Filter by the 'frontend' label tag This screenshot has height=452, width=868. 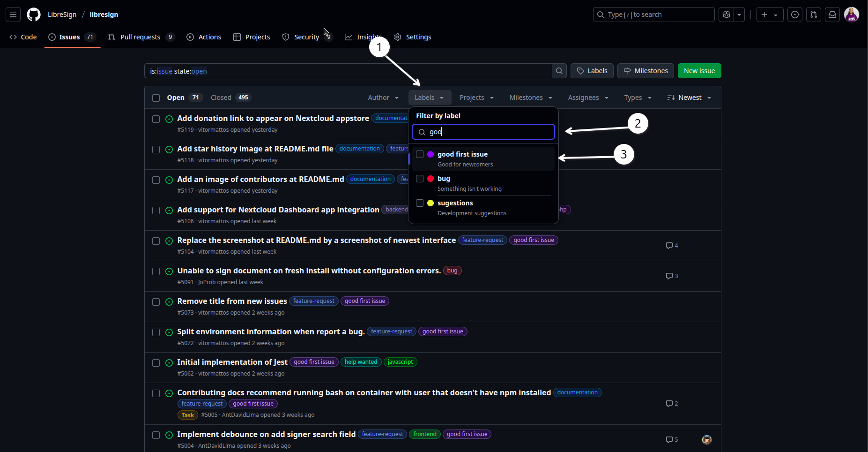point(425,434)
